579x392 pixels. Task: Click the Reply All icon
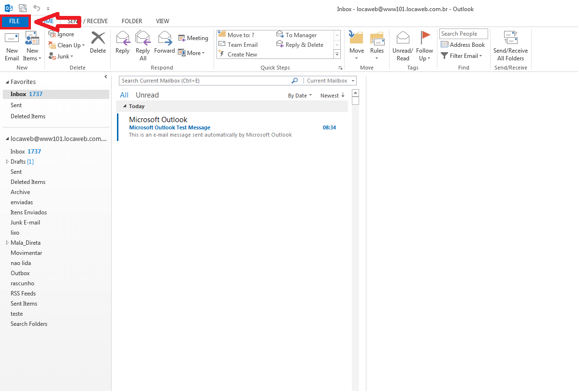[143, 38]
